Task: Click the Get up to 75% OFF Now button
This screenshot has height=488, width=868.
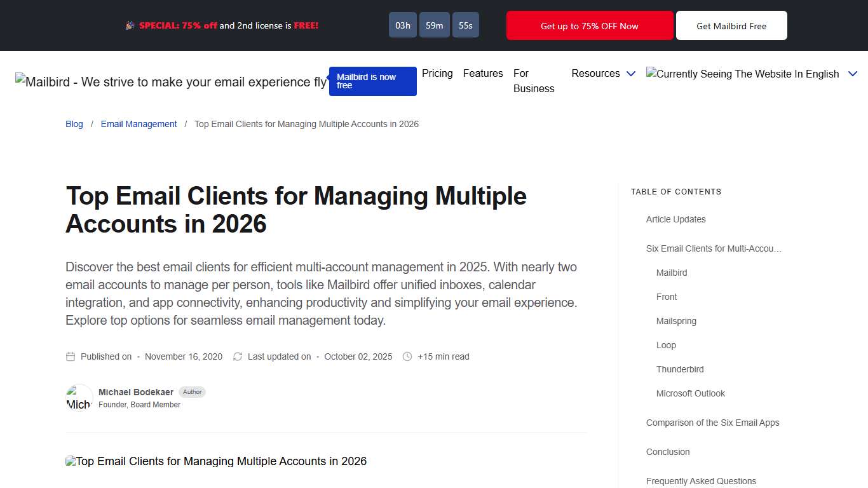Action: point(589,25)
